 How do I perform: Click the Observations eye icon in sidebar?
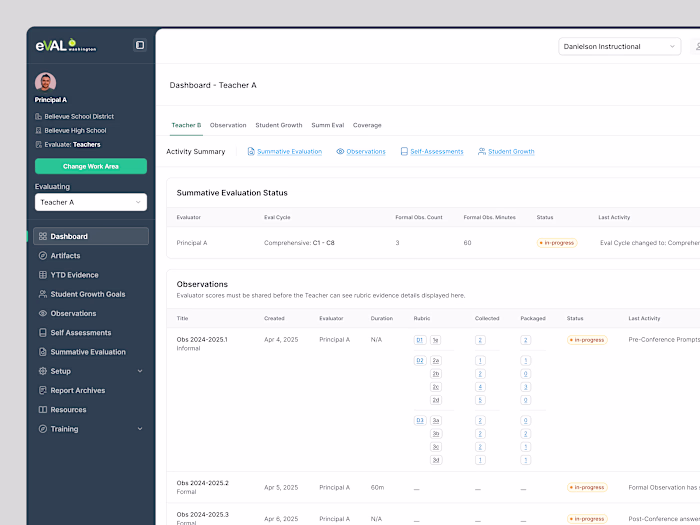(x=43, y=313)
